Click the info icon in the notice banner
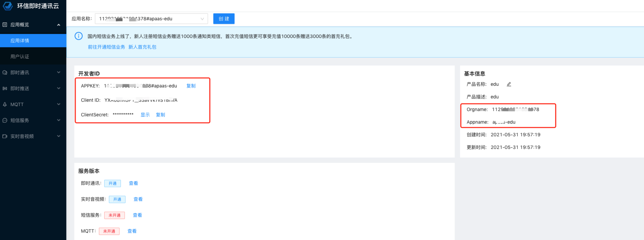 tap(78, 36)
